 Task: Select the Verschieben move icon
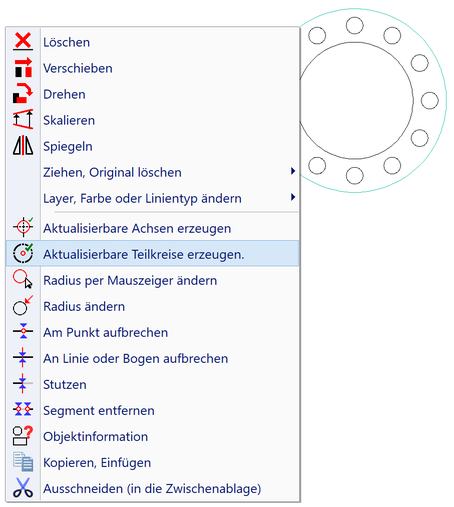coord(23,67)
